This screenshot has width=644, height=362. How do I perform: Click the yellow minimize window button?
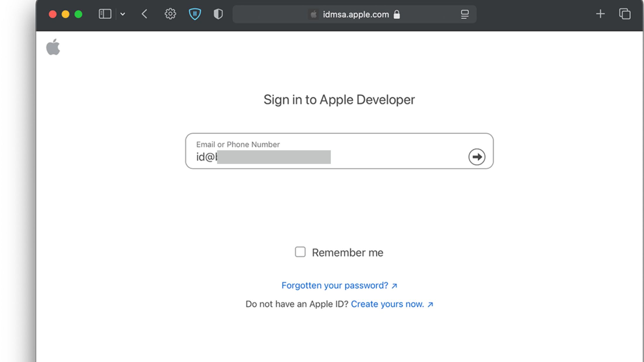[x=66, y=14]
